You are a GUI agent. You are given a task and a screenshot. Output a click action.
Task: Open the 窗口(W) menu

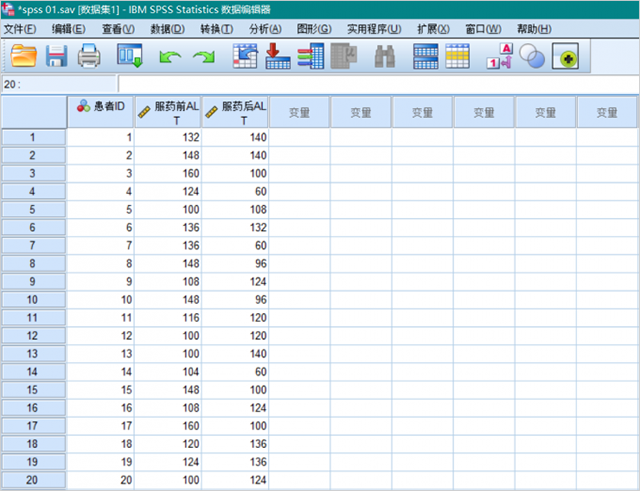(x=483, y=29)
